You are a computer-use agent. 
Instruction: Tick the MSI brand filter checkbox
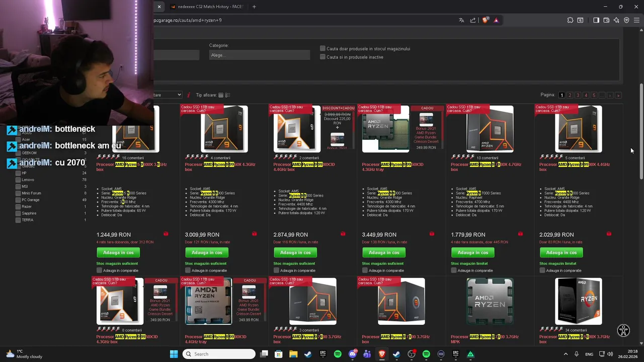[x=18, y=187]
